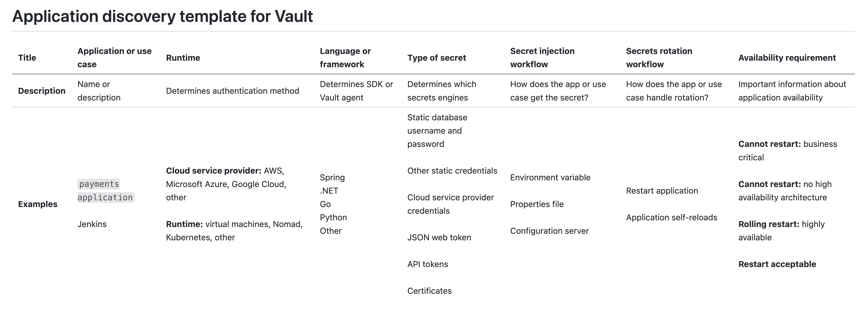The image size is (868, 311).
Task: Click the 'Language or framework' column header
Action: tap(345, 58)
